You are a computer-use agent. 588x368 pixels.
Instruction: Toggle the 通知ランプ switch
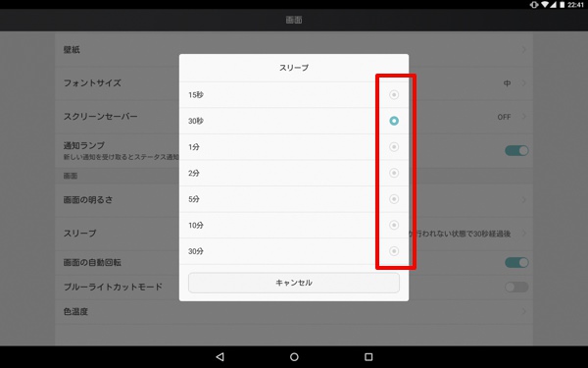[516, 150]
